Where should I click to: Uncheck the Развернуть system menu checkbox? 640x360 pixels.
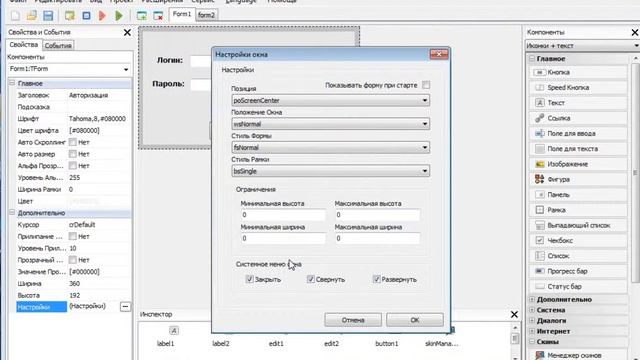point(376,279)
